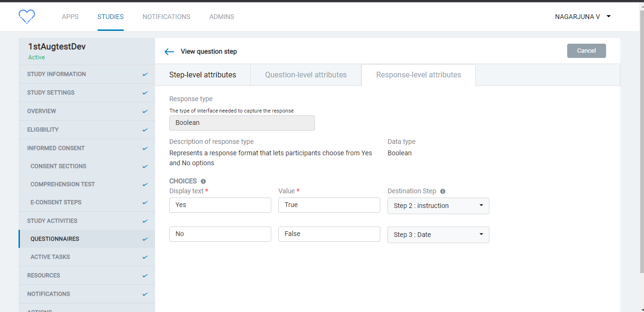Open the ADMINS menu
The width and height of the screenshot is (644, 312).
point(222,17)
